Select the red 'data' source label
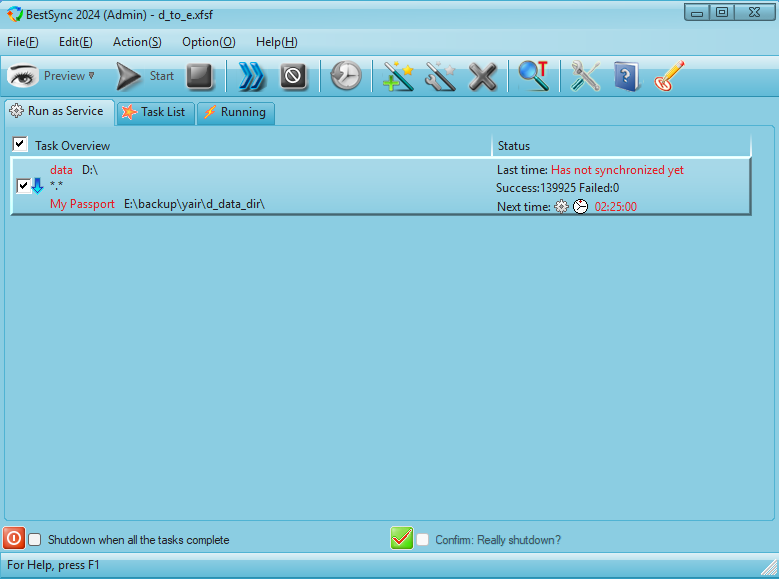779x579 pixels. click(61, 170)
